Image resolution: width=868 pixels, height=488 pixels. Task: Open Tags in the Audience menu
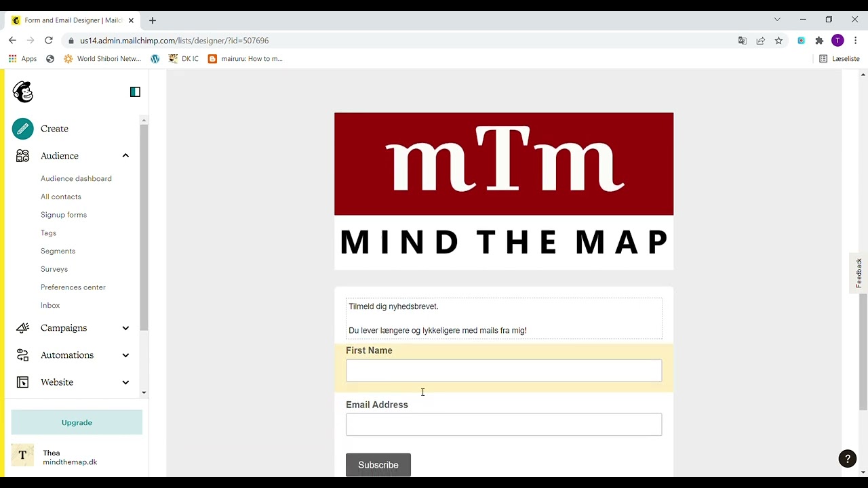[x=48, y=233]
